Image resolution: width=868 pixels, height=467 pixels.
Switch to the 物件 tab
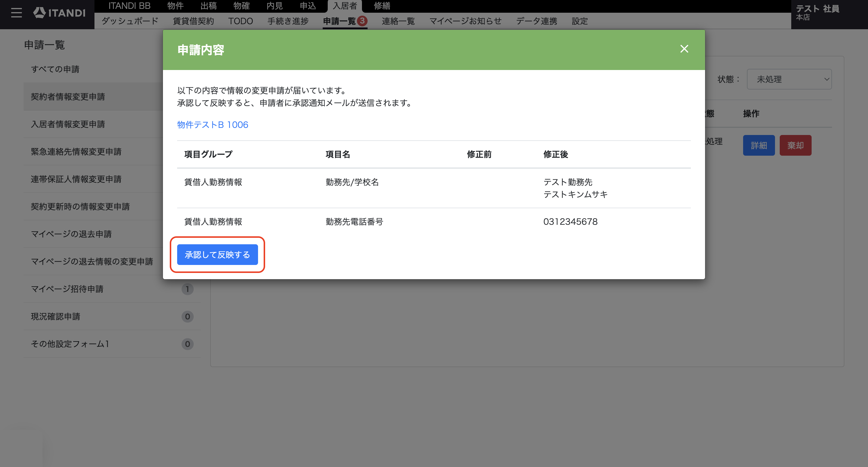[176, 6]
